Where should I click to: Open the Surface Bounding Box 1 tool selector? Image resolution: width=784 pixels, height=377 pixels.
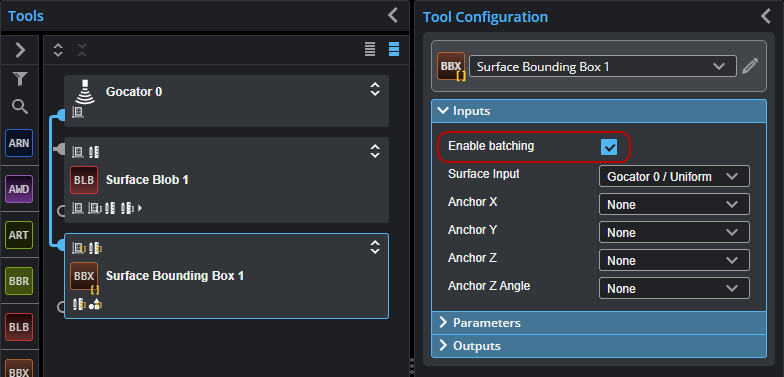pyautogui.click(x=602, y=66)
